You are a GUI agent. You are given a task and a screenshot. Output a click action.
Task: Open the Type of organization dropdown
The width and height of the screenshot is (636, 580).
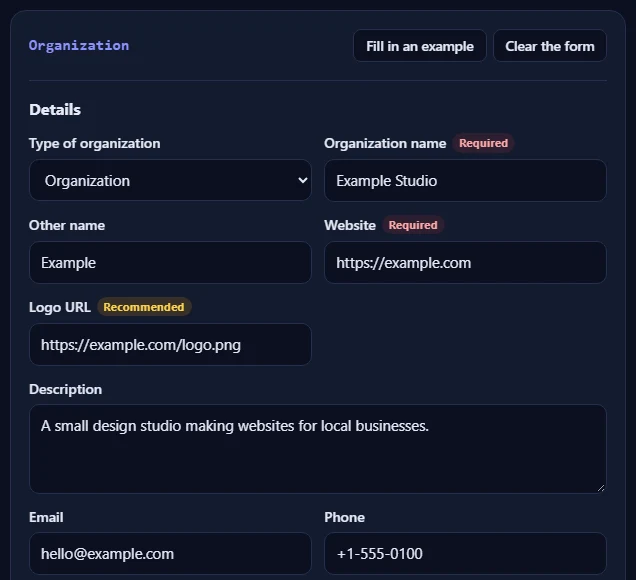click(170, 180)
